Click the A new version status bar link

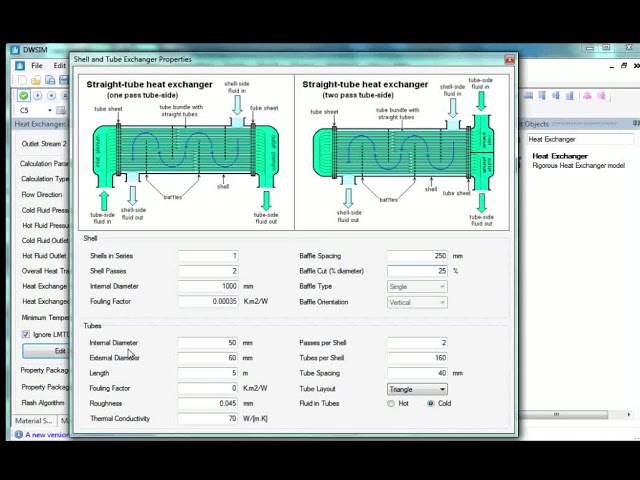47,435
